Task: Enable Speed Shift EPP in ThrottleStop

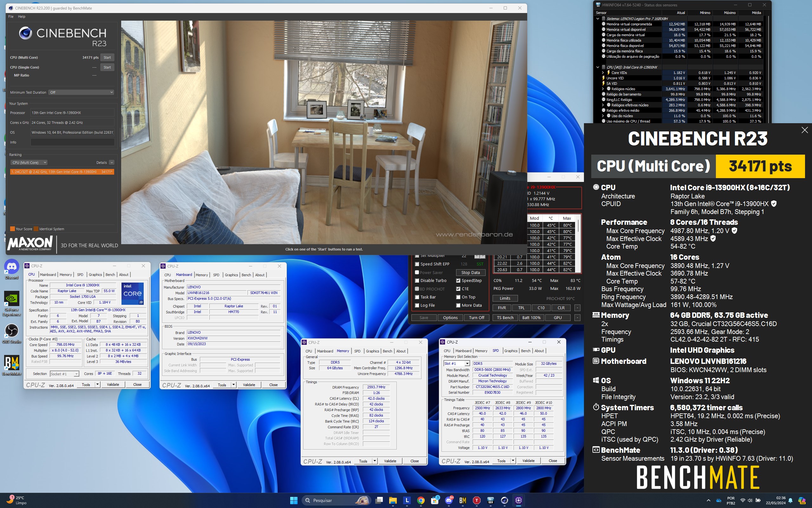Action: coord(417,264)
